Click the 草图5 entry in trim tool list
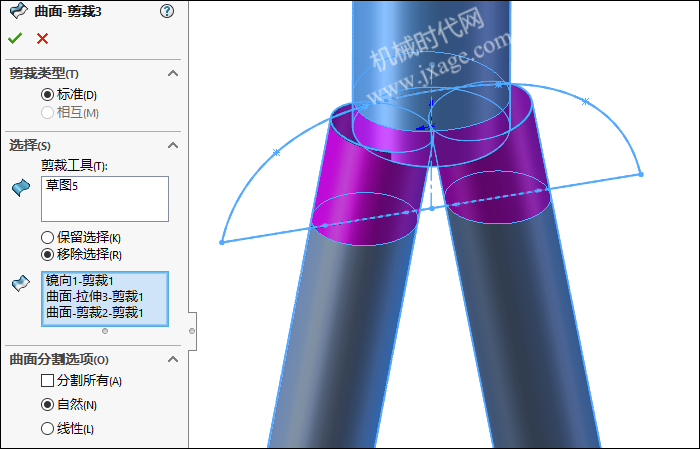The image size is (700, 449). coord(62,185)
